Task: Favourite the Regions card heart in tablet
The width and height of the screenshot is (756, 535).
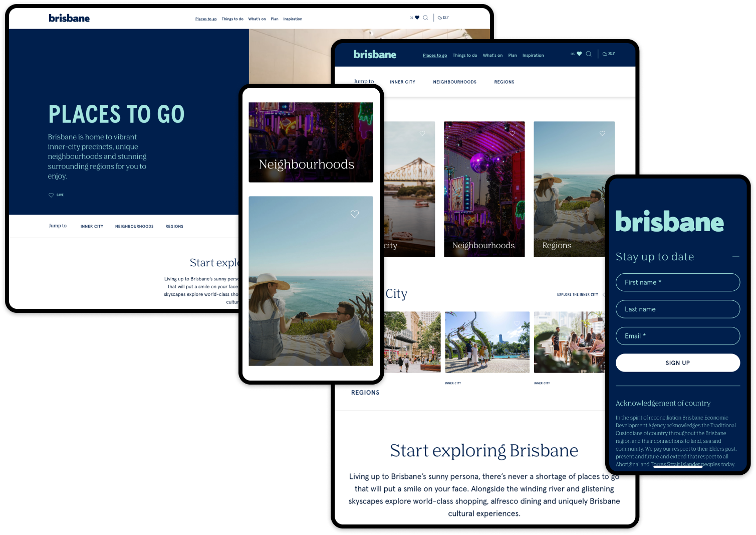Action: pos(602,133)
